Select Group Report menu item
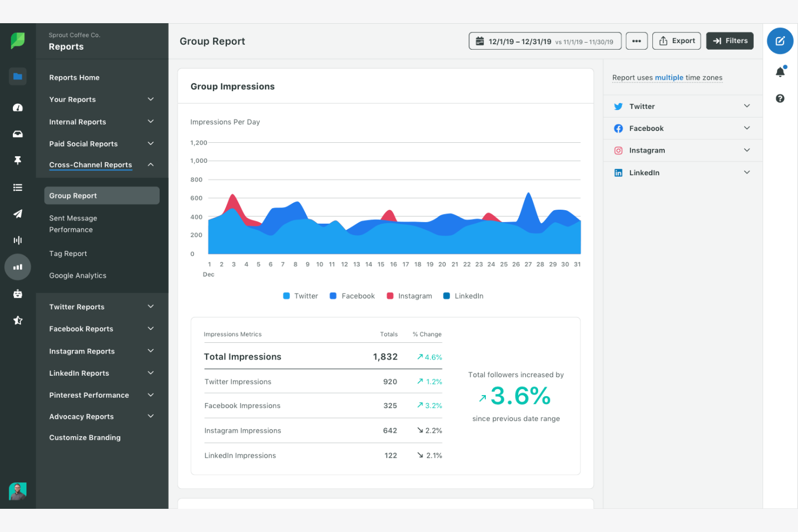 (102, 196)
